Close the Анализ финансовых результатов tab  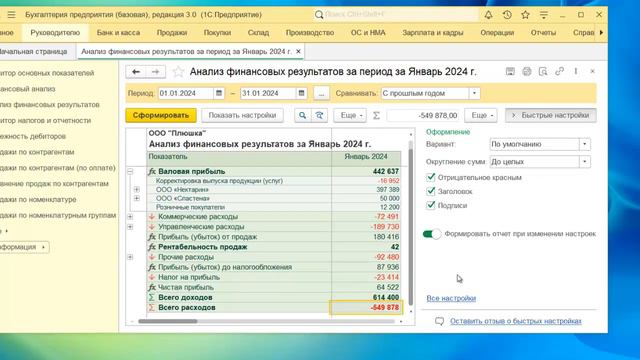pos(298,51)
